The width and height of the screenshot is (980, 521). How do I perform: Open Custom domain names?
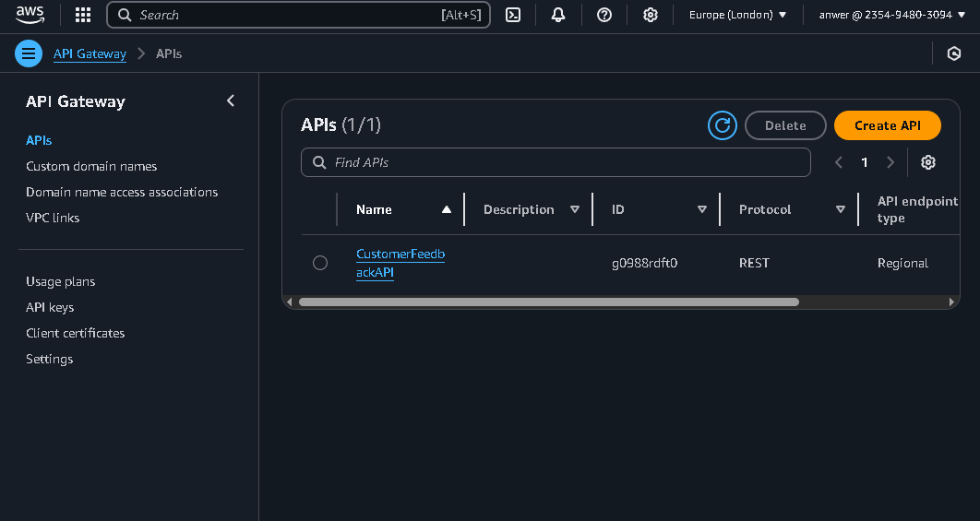tap(91, 166)
